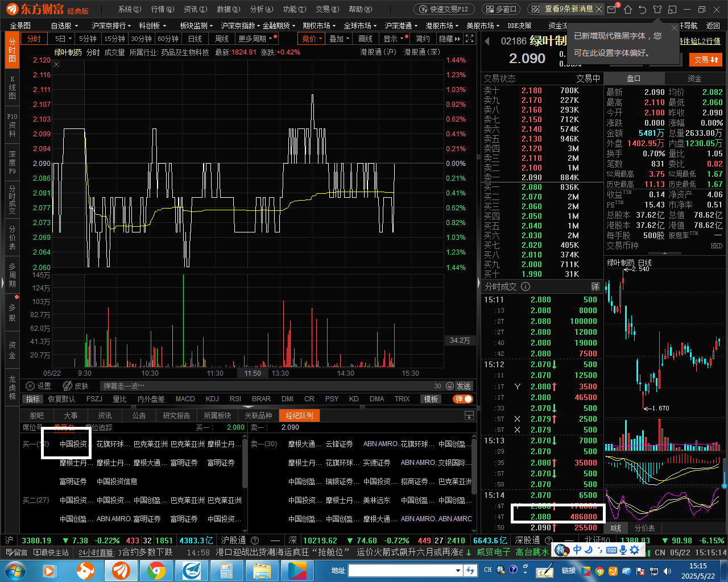Open the file explorer taskbar icon
728x582 pixels.
point(262,570)
